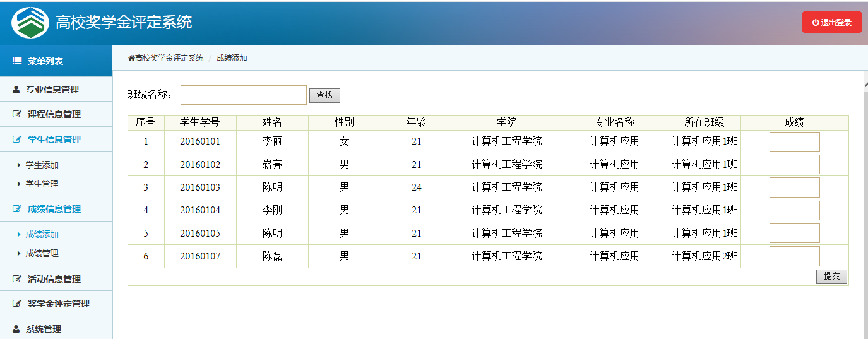The image size is (868, 339).
Task: Click the score input for 陈磊
Action: click(795, 256)
